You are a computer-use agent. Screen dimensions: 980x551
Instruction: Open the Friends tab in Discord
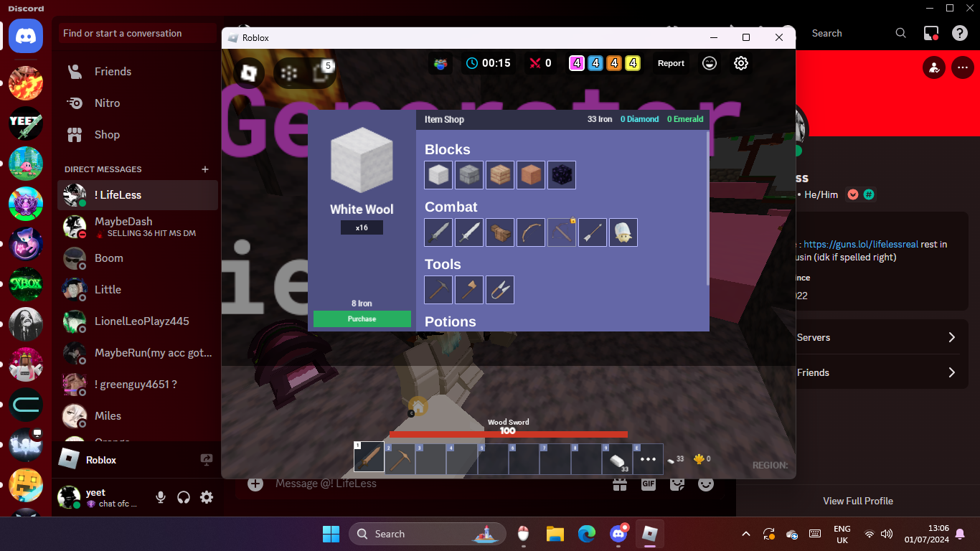pos(138,72)
